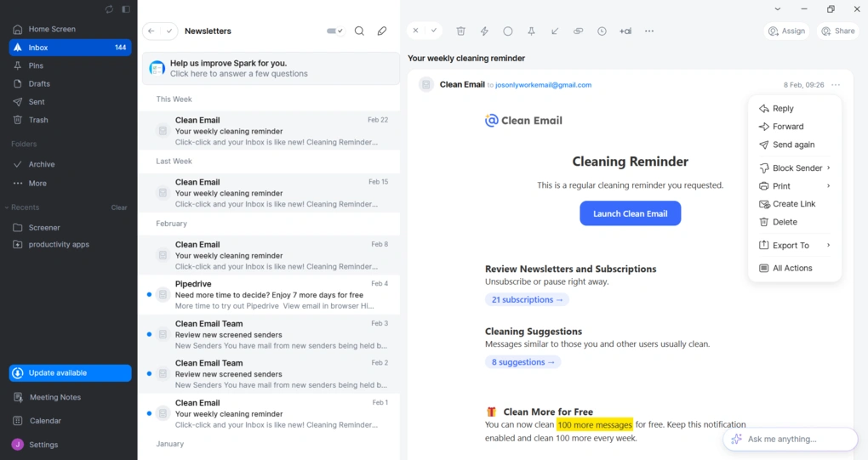
Task: Close the open email with X
Action: tap(416, 31)
